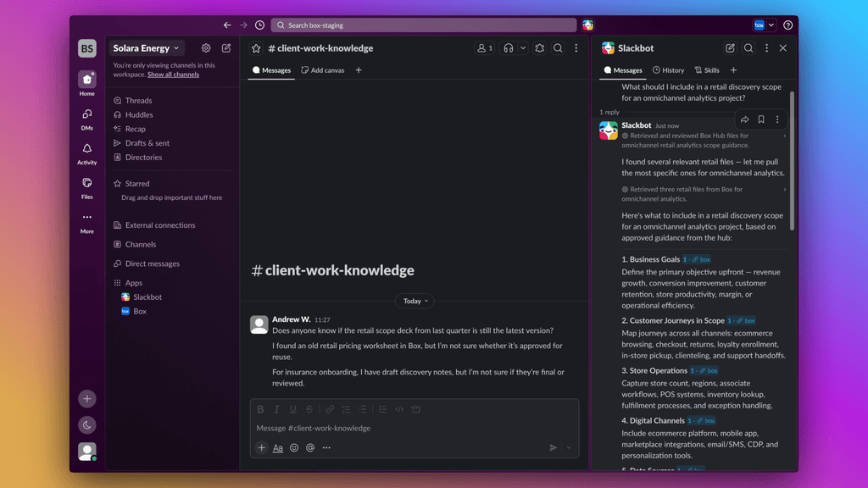Star the client-work-knowledge channel
Screen dimensions: 868x488
coord(256,48)
